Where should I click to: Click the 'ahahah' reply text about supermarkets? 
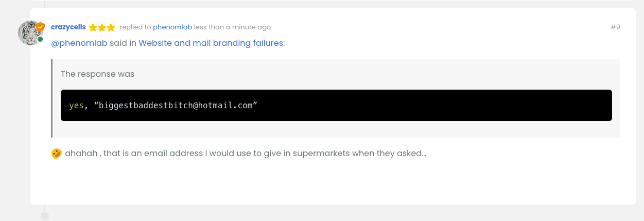[x=245, y=154]
